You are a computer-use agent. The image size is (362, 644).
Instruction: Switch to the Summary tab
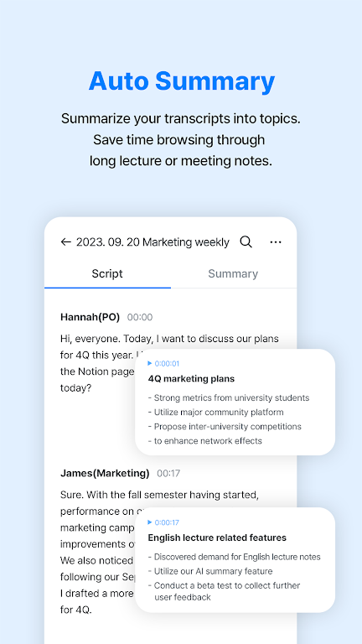click(x=233, y=274)
